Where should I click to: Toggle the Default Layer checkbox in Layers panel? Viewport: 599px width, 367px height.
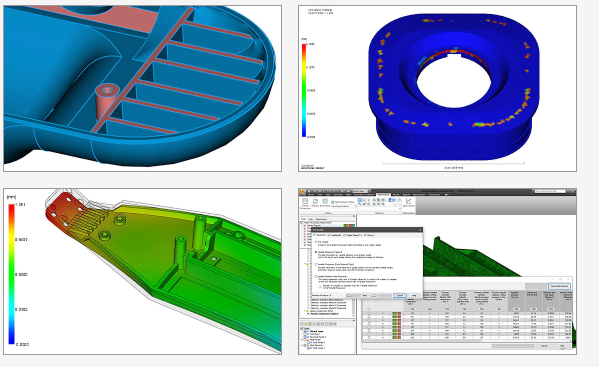click(305, 331)
